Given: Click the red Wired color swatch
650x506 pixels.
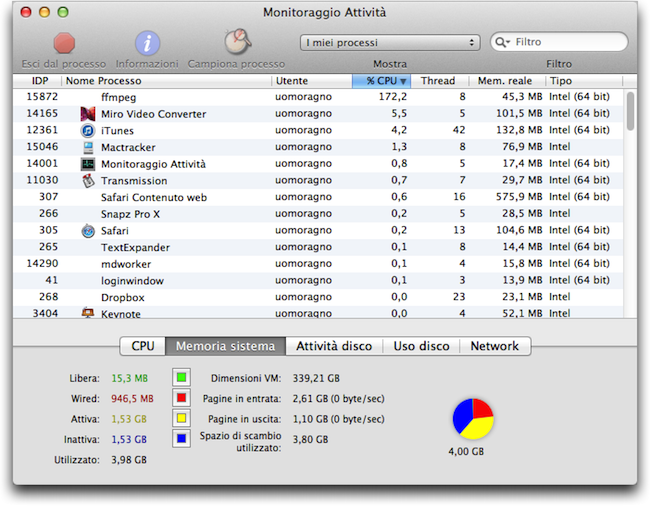Looking at the screenshot, I should point(181,398).
